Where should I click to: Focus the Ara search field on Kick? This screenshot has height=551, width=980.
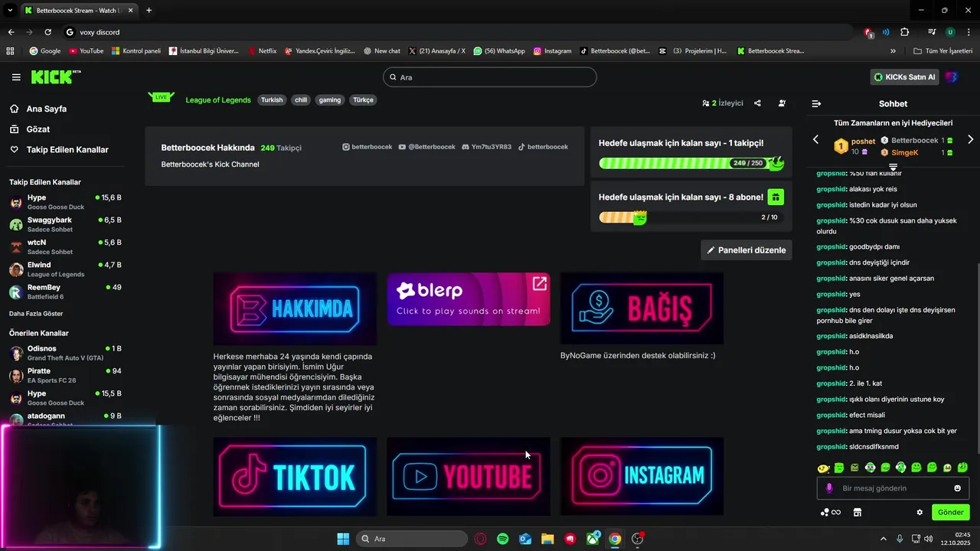click(489, 77)
